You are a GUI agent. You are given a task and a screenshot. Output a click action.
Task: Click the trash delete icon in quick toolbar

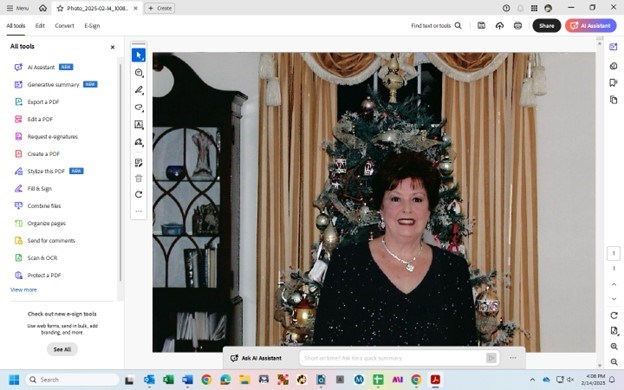pos(138,179)
